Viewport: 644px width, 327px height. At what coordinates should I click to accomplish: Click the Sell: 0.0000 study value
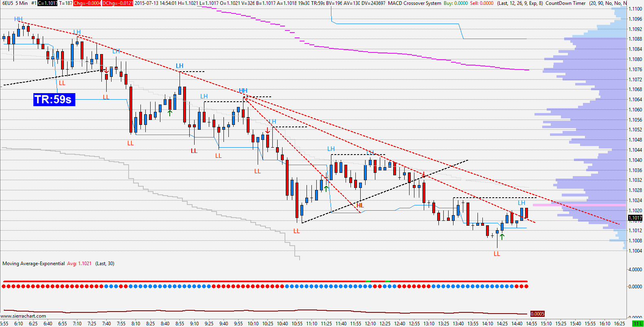click(x=482, y=3)
